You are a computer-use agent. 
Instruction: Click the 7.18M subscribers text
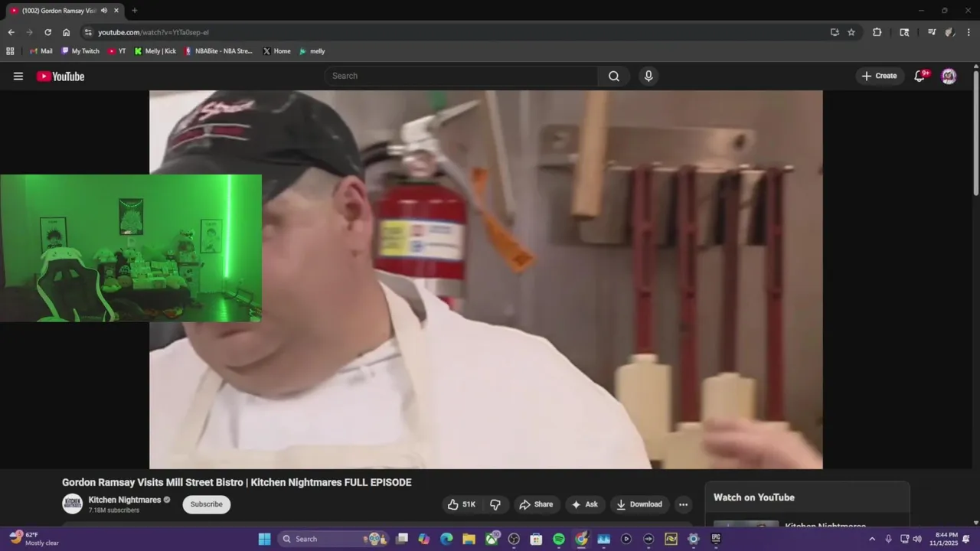click(x=114, y=510)
